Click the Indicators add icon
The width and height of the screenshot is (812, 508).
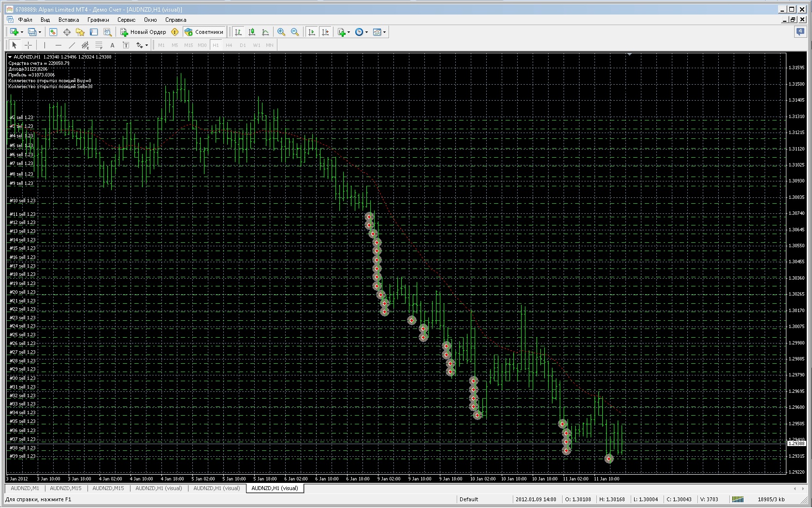click(342, 32)
